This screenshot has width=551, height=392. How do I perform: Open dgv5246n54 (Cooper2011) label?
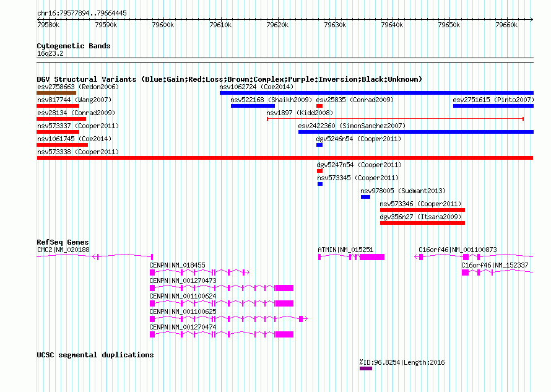(x=358, y=139)
